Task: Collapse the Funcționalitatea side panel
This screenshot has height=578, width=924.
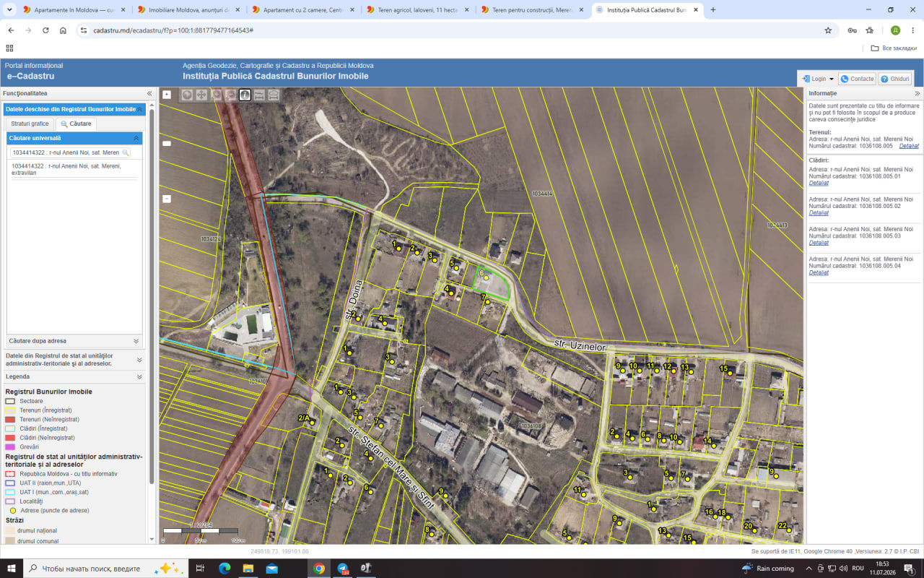Action: [149, 93]
